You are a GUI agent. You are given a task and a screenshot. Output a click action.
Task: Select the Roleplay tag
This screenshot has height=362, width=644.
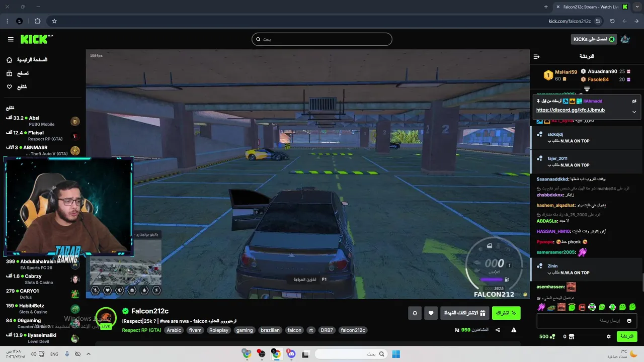pyautogui.click(x=219, y=330)
